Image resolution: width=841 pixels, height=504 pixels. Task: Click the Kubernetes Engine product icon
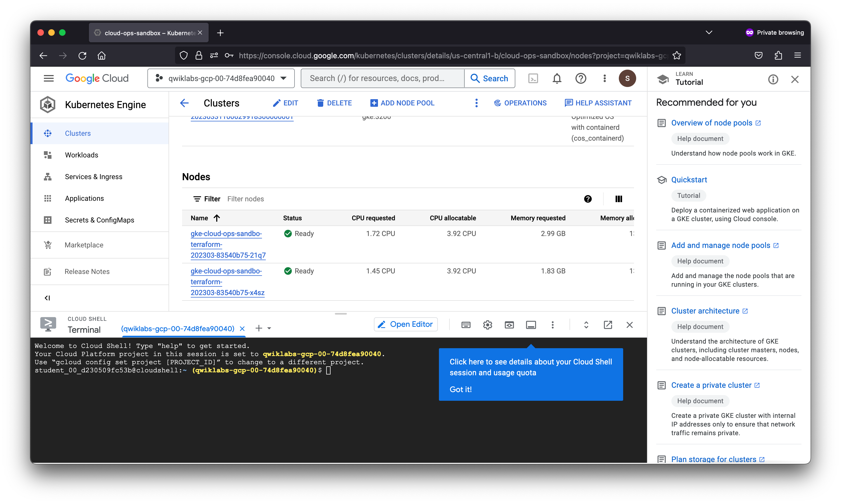tap(47, 105)
